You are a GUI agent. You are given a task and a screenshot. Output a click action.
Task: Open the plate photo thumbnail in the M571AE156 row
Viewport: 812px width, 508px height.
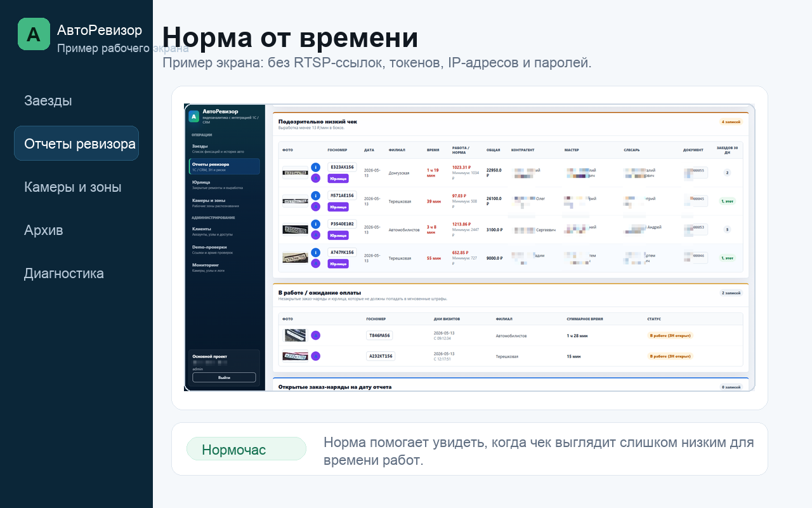tap(295, 201)
